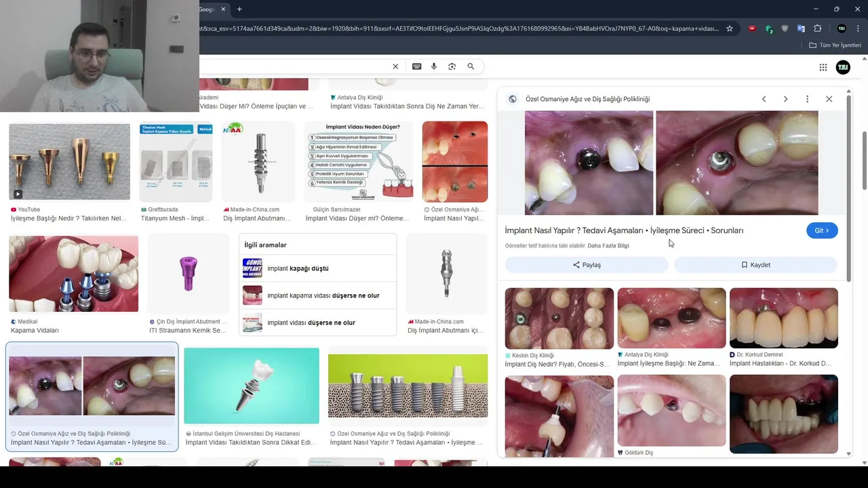Screen dimensions: 868x488
Task: Save the image with Kaydet button
Action: pyautogui.click(x=755, y=265)
